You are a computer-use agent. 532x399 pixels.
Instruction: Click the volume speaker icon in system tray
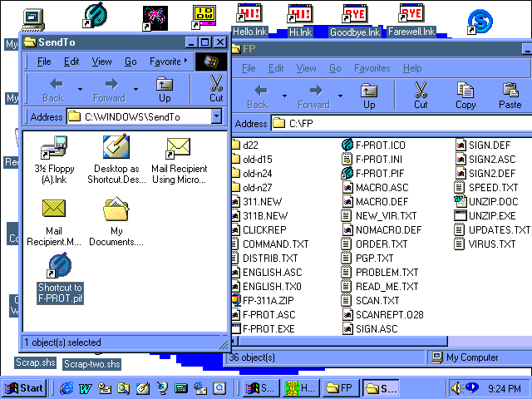[456, 387]
